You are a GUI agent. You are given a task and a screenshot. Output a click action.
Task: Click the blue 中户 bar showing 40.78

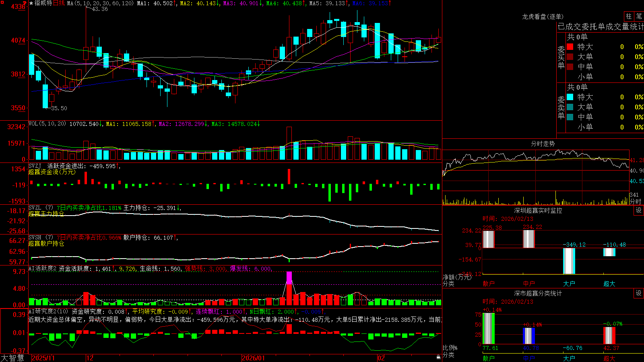click(x=529, y=336)
